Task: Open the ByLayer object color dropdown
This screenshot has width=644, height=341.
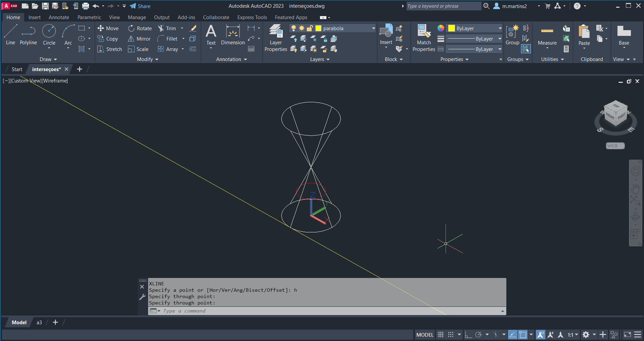Action: pos(500,29)
